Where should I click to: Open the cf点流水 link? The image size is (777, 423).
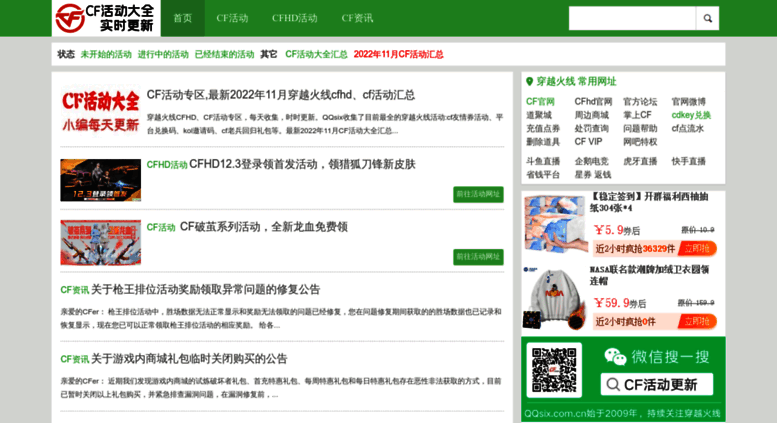(x=688, y=128)
